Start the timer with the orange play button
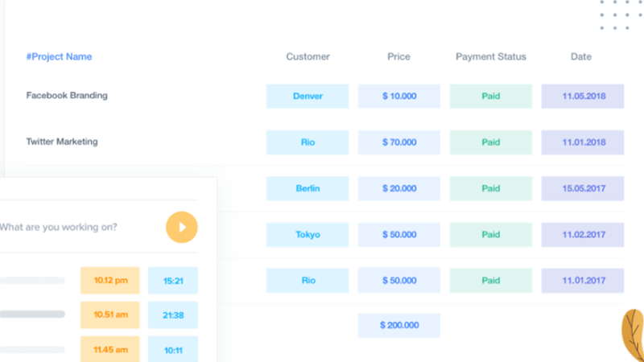 182,227
